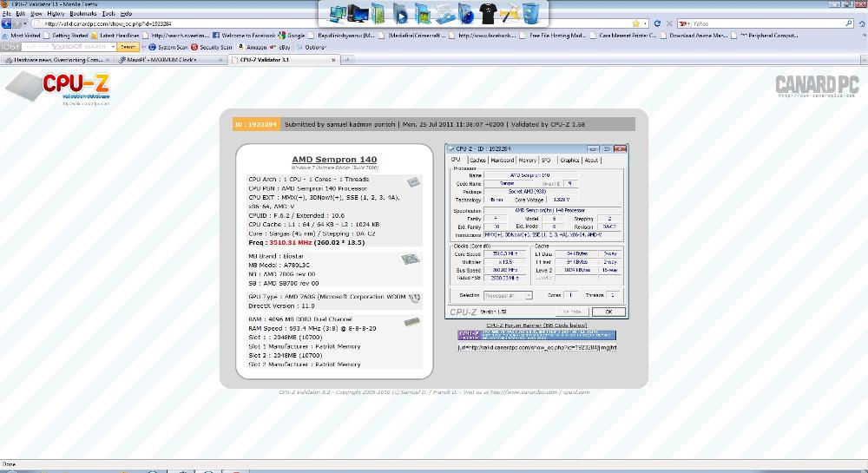The image size is (868, 473).
Task: Click the black T-shirt dock icon
Action: coord(487,15)
